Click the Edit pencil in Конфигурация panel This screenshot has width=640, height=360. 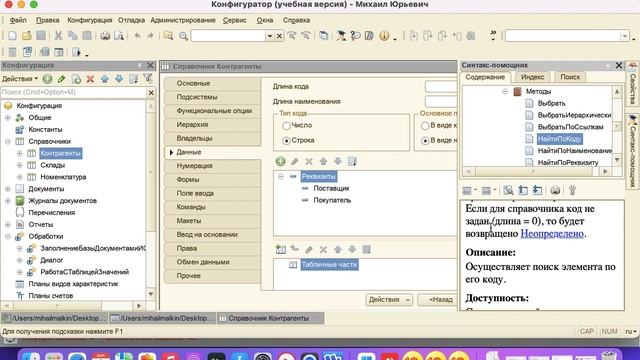tap(61, 79)
